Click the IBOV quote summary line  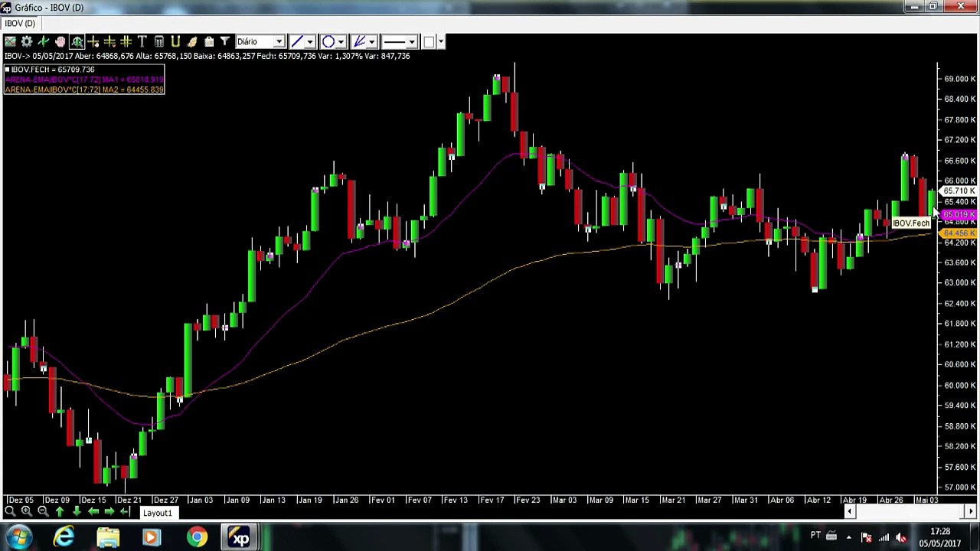coord(207,56)
